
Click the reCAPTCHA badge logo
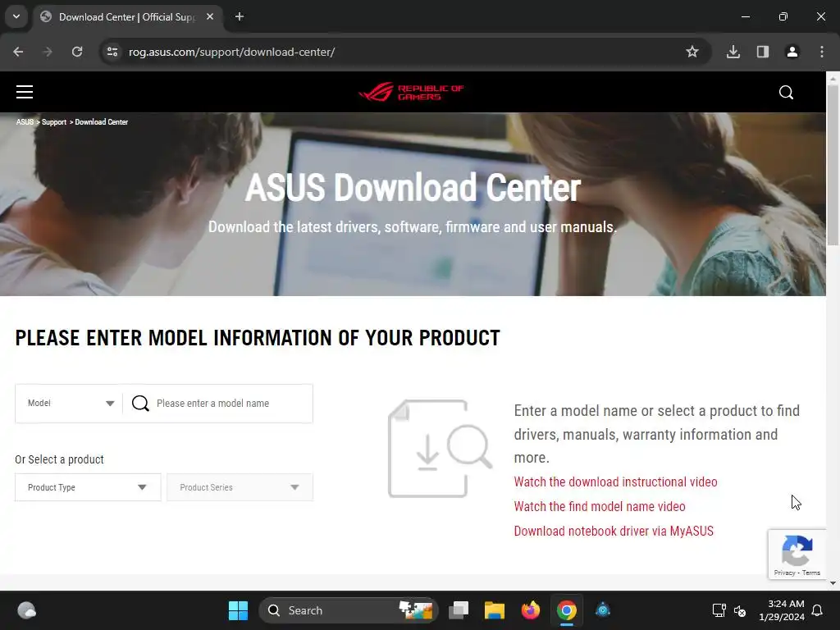pyautogui.click(x=797, y=550)
